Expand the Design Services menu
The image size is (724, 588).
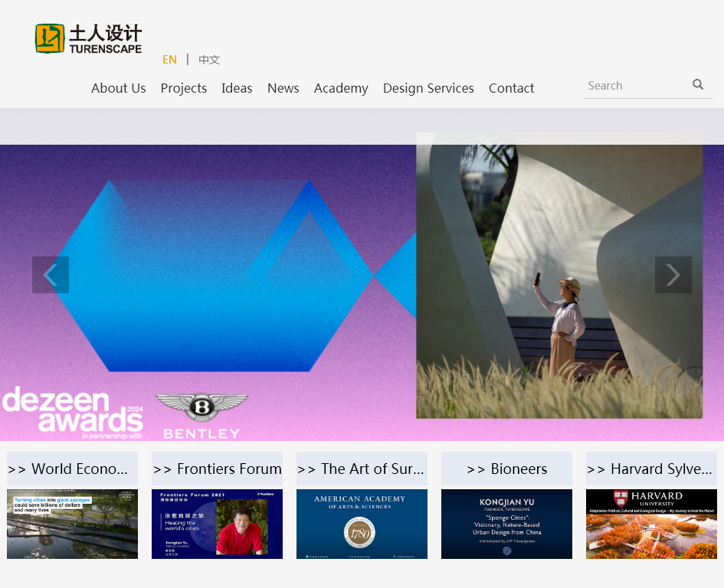pos(428,88)
